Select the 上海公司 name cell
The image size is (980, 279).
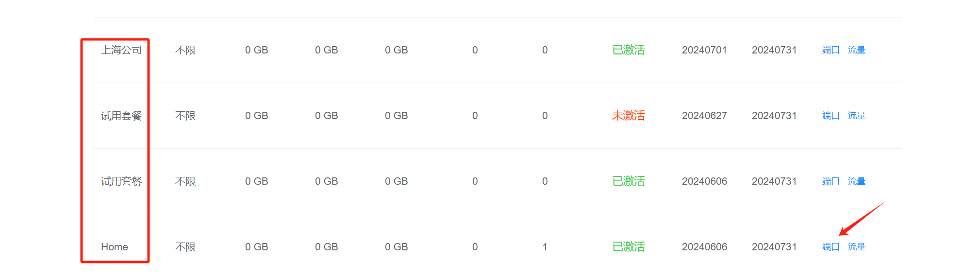[x=121, y=50]
